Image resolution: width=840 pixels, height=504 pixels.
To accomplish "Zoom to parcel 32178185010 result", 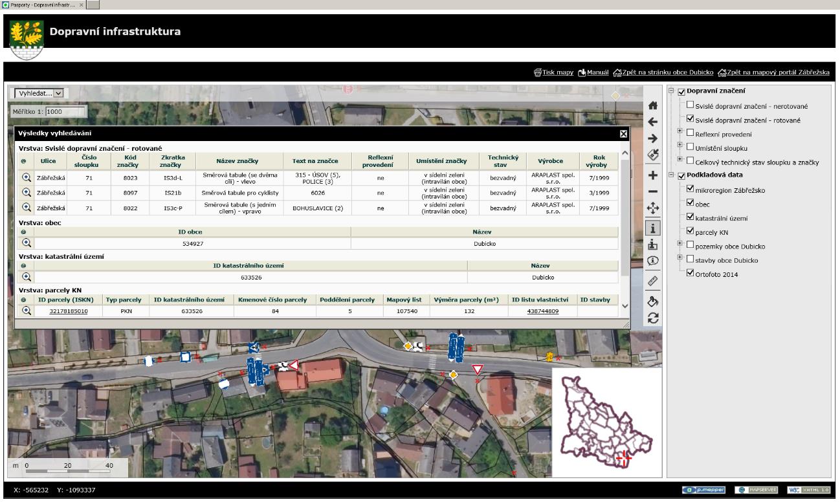I will tap(27, 311).
